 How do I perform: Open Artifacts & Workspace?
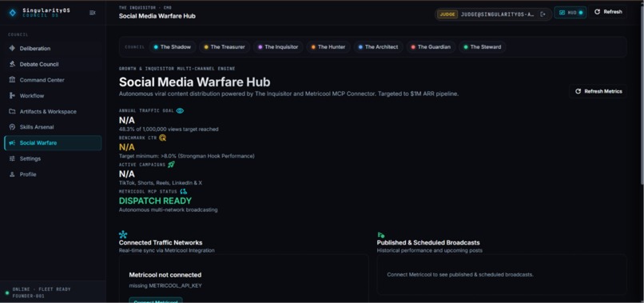coord(53,111)
